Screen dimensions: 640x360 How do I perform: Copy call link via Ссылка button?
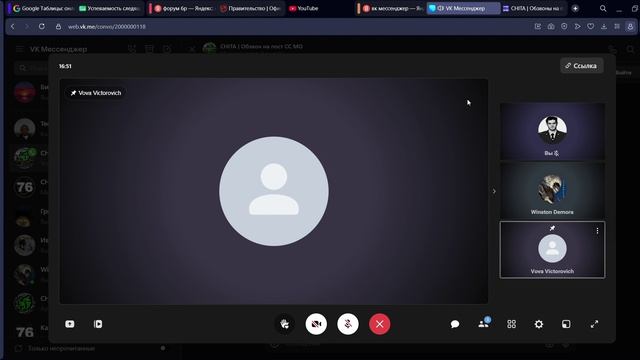click(582, 66)
